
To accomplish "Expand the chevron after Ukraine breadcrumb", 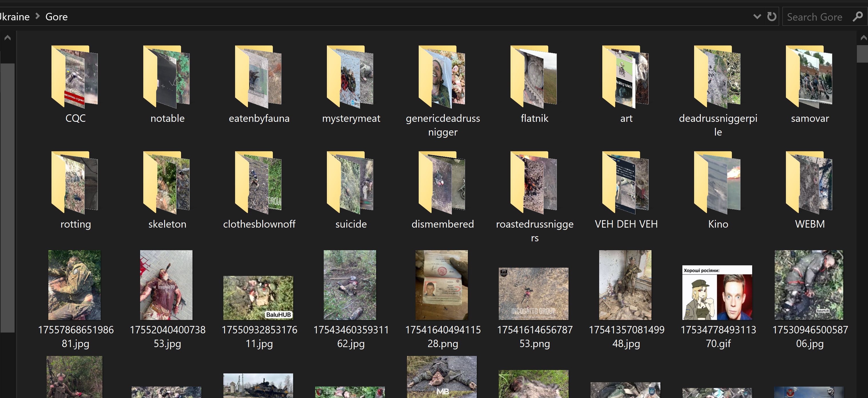I will click(38, 16).
